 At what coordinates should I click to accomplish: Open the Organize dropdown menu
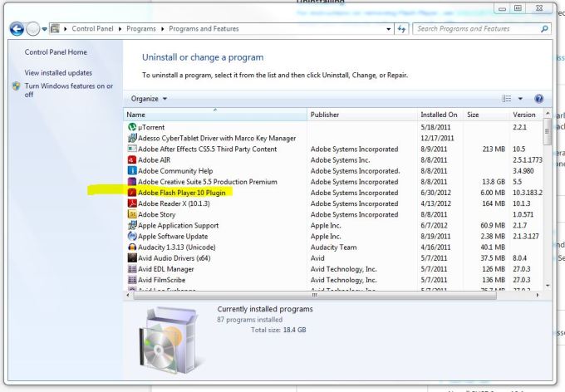[x=149, y=99]
